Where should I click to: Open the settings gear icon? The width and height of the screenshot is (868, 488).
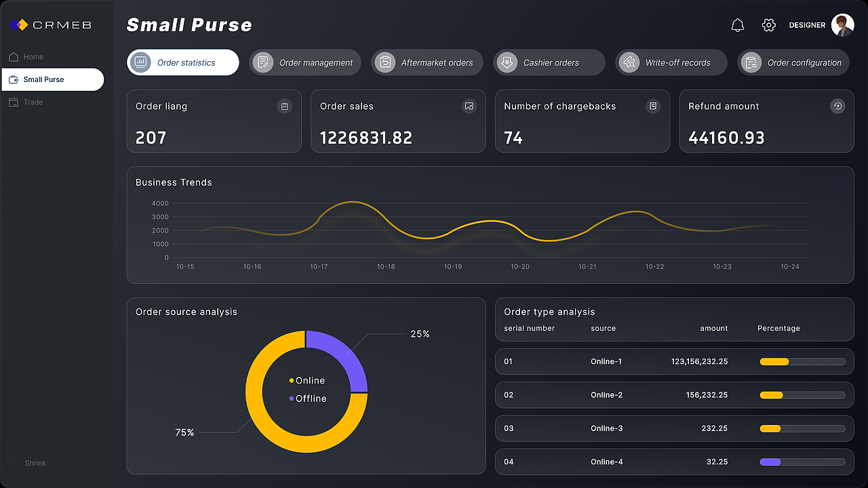click(768, 25)
